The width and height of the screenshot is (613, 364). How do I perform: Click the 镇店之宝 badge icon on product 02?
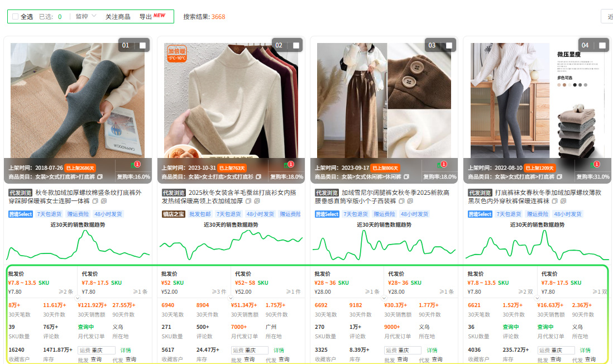[173, 215]
